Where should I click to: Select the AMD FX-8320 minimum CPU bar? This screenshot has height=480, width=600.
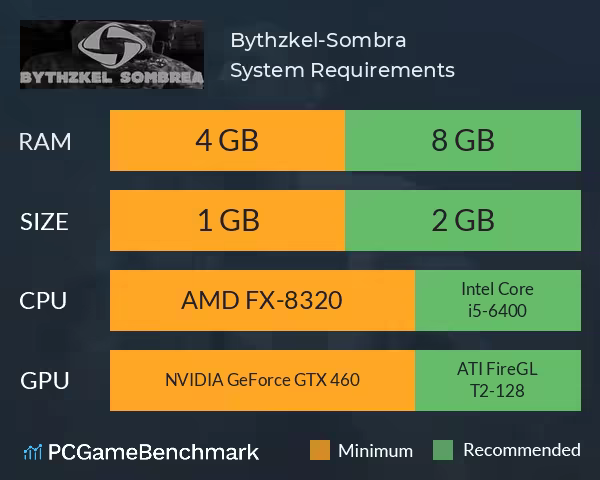(262, 300)
